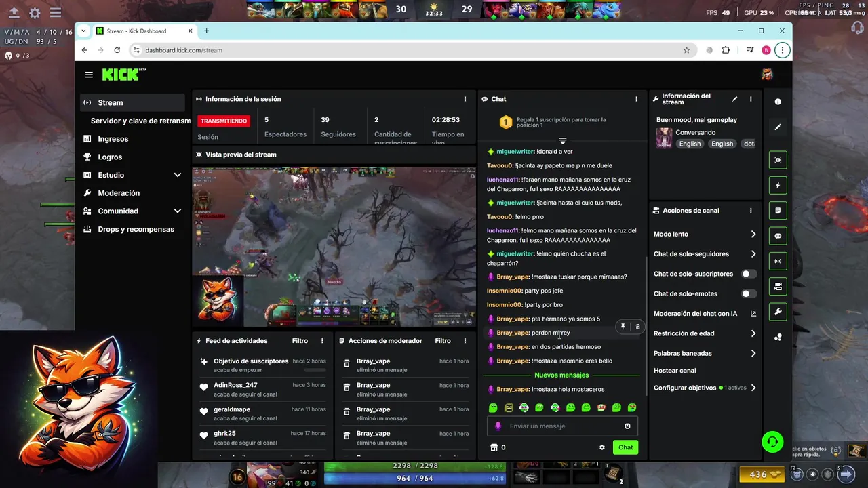Screen dimensions: 868x488
Task: Click username Brray_vape on 'perdon mi rey' message
Action: [513, 333]
